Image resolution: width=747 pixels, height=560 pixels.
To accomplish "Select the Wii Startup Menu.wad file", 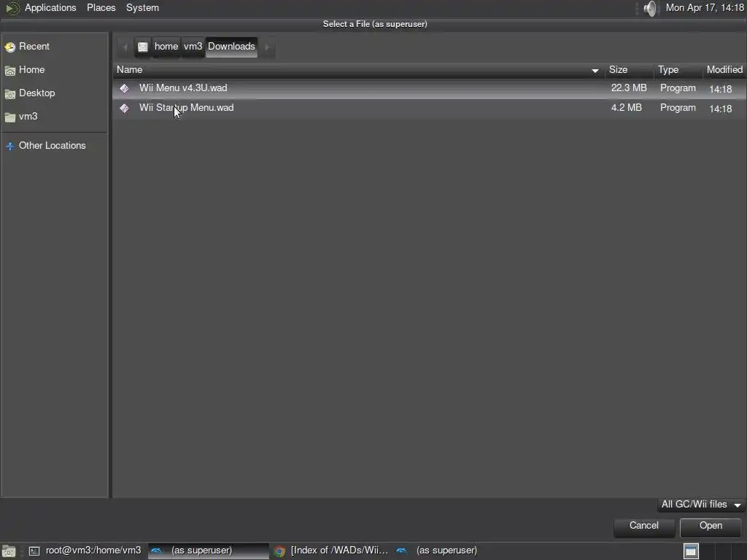I will 429,108.
